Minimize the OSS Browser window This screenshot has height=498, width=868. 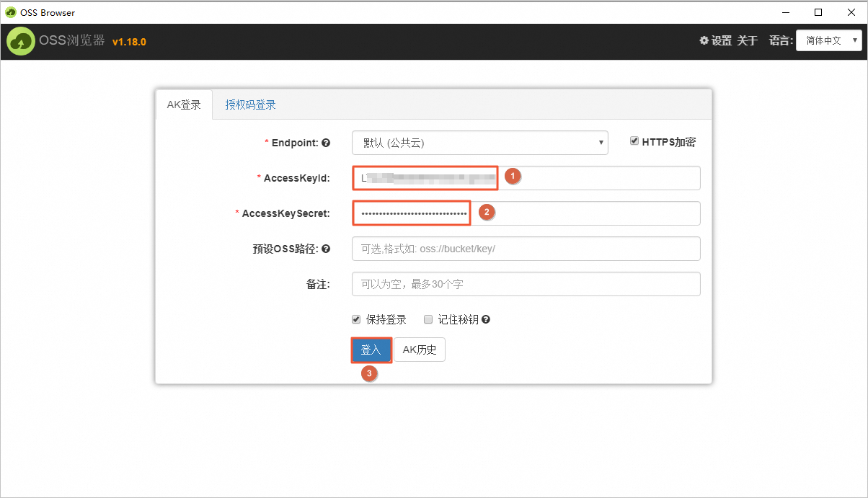tap(784, 12)
